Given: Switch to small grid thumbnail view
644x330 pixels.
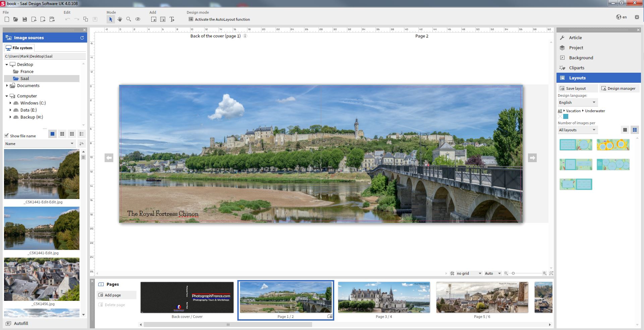Looking at the screenshot, I should click(x=72, y=134).
